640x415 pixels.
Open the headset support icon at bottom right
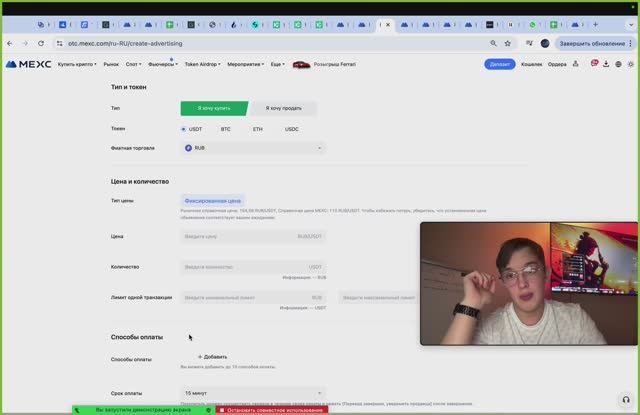tap(626, 400)
